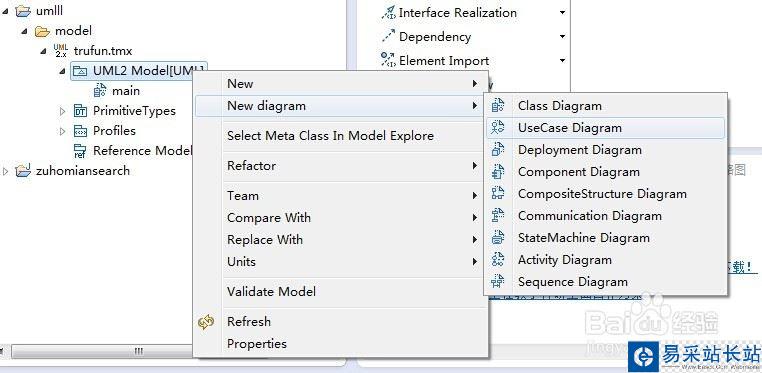Click the trufun.tmx UML file icon
The image size is (762, 373).
coord(61,51)
